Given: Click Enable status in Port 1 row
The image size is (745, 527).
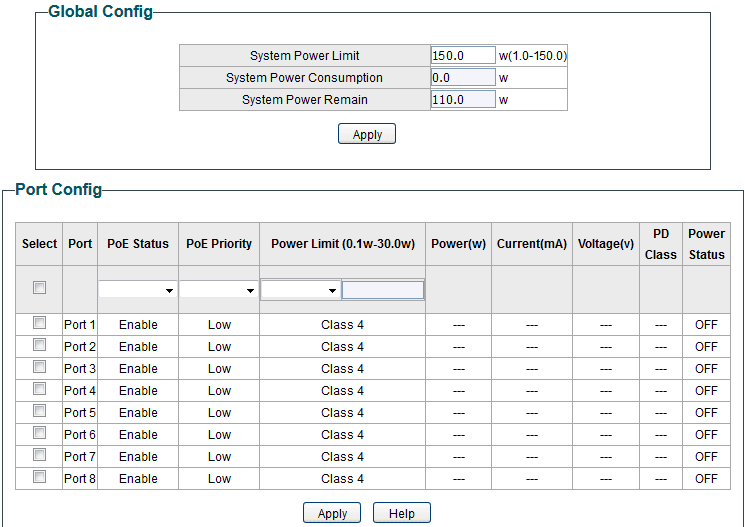Looking at the screenshot, I should (x=138, y=325).
